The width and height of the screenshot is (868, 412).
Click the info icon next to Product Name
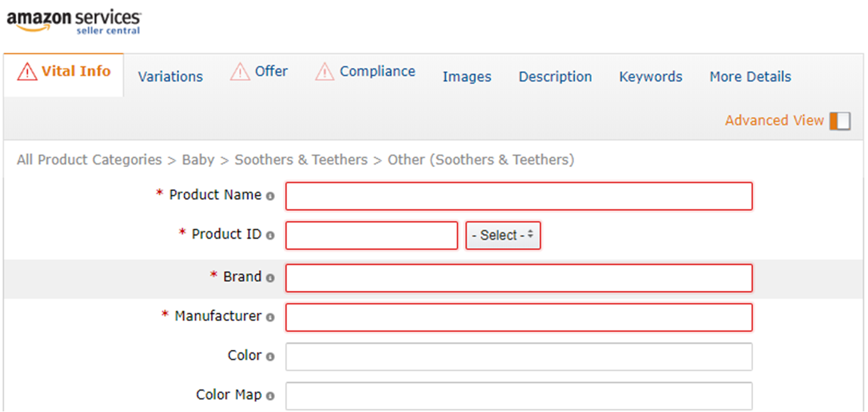[270, 196]
